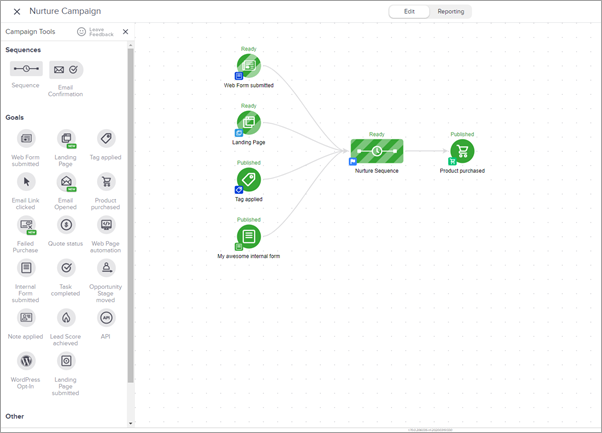Pick the Opportunity Stage moved goal icon
The width and height of the screenshot is (602, 433).
pyautogui.click(x=106, y=268)
